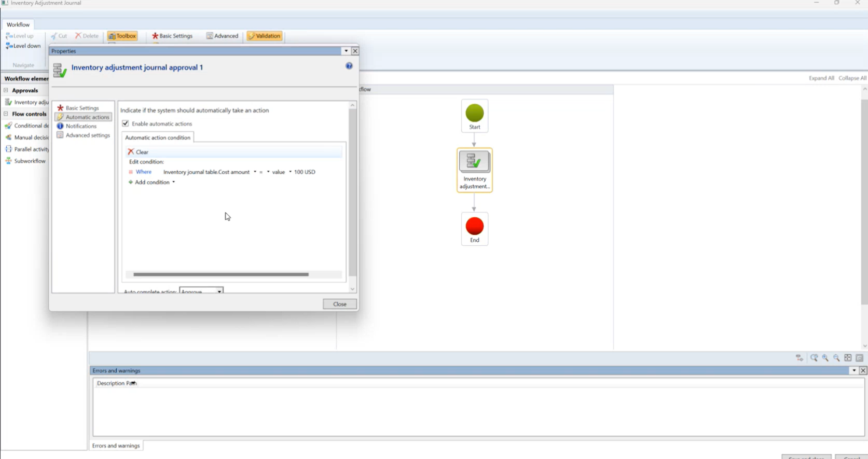Collapse the Flow controls tree group
This screenshot has width=868, height=459.
6,114
